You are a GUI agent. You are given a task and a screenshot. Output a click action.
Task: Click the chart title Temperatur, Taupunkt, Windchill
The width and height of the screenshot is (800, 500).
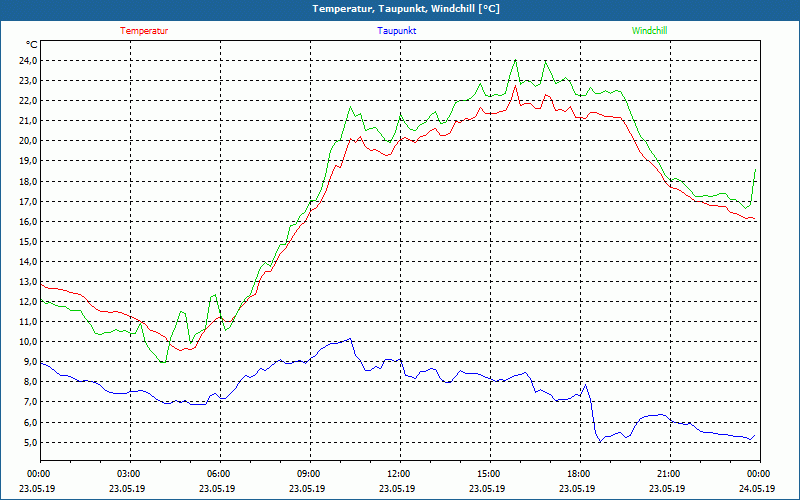coord(406,9)
